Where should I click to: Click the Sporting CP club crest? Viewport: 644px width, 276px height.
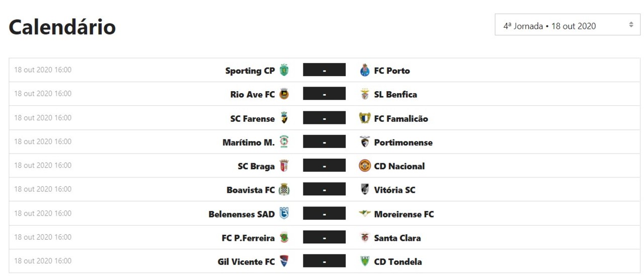(x=284, y=71)
